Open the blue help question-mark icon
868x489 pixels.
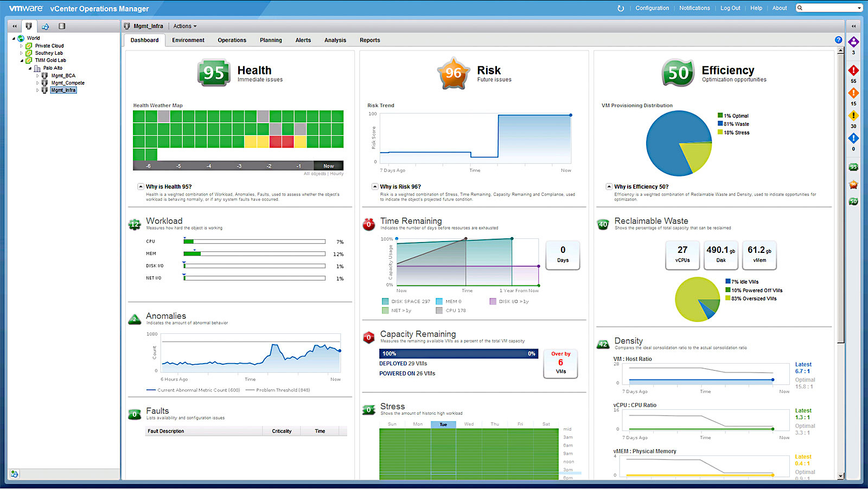pyautogui.click(x=839, y=40)
